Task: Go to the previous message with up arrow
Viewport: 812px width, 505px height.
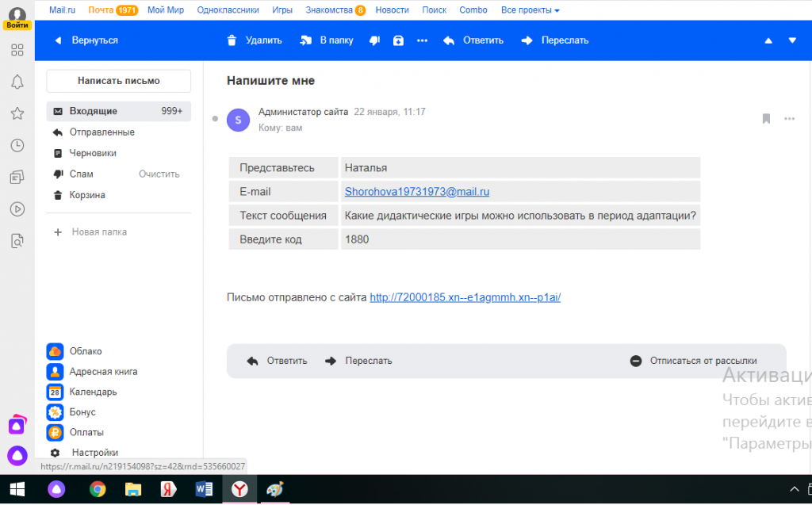Action: click(767, 40)
